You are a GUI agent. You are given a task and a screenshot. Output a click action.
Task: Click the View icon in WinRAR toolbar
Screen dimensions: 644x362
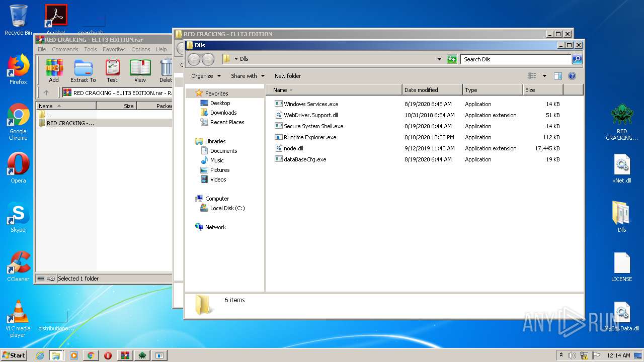[140, 71]
